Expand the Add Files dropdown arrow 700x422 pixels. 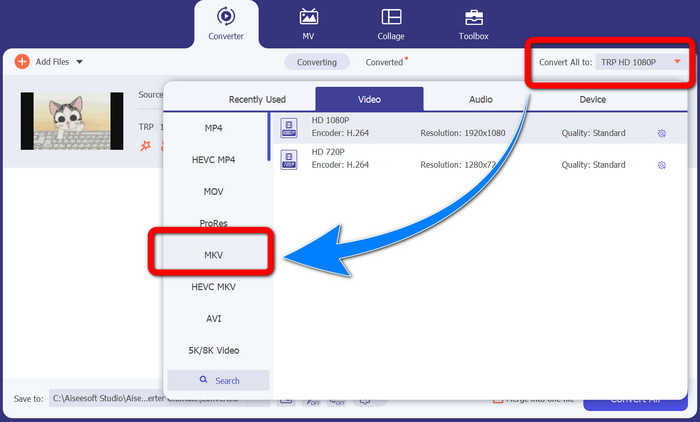(x=79, y=62)
